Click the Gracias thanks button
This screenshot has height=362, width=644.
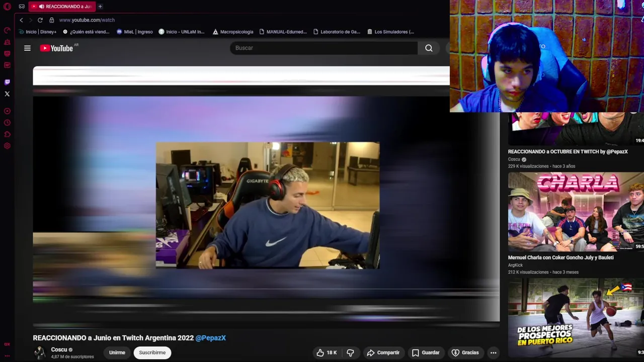coord(465,352)
